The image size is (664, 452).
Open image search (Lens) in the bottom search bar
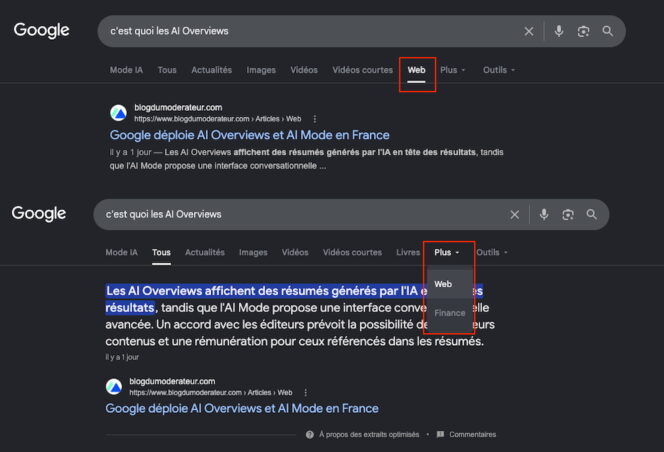pyautogui.click(x=568, y=215)
